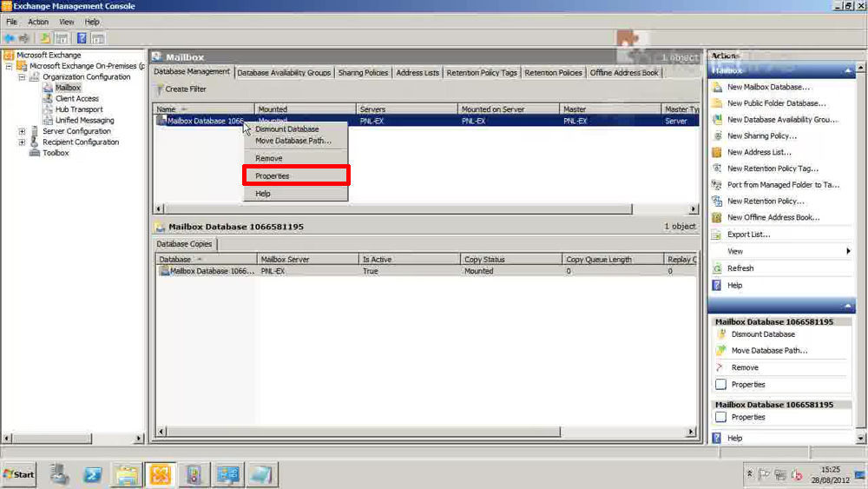Screen dimensions: 868x489
Task: Expand the Recipient Configuration node
Action: pyautogui.click(x=23, y=142)
